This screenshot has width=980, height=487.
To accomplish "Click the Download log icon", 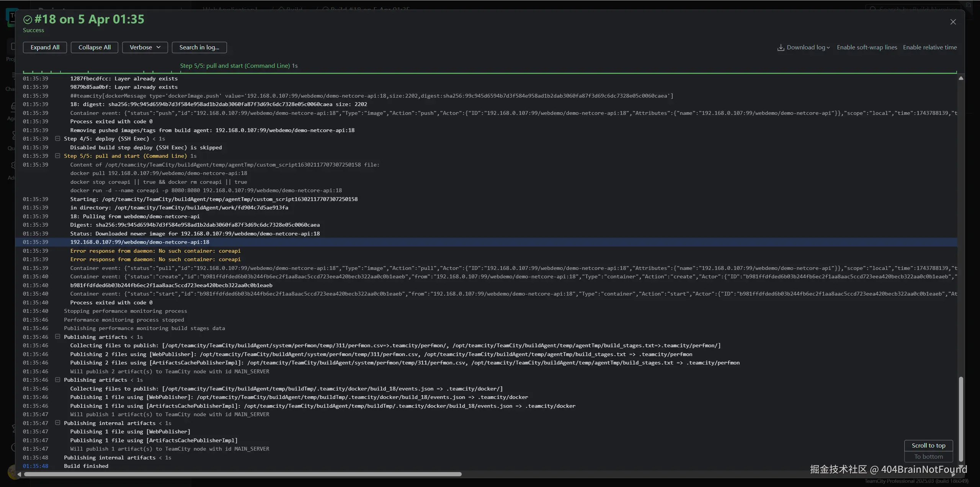I will (x=781, y=47).
